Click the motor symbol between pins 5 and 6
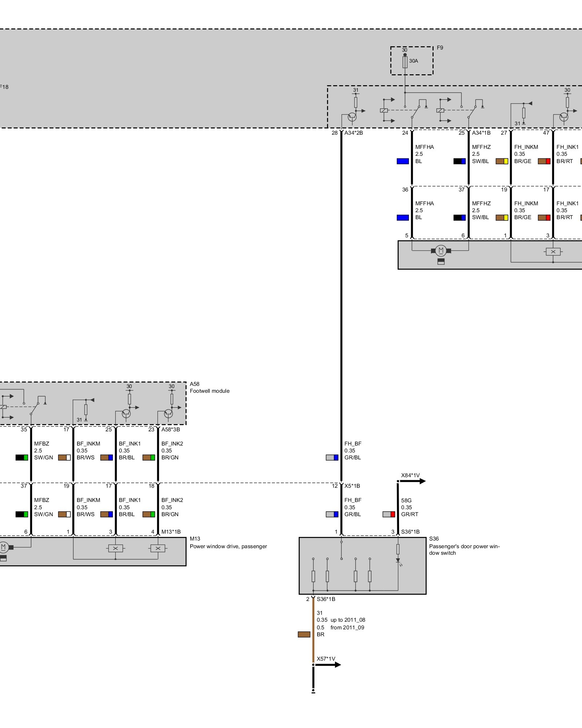The image size is (582, 728). pyautogui.click(x=441, y=250)
